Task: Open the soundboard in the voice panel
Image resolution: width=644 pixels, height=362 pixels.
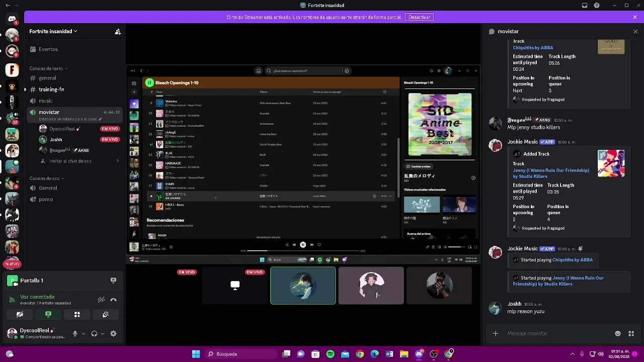Action: [106, 314]
